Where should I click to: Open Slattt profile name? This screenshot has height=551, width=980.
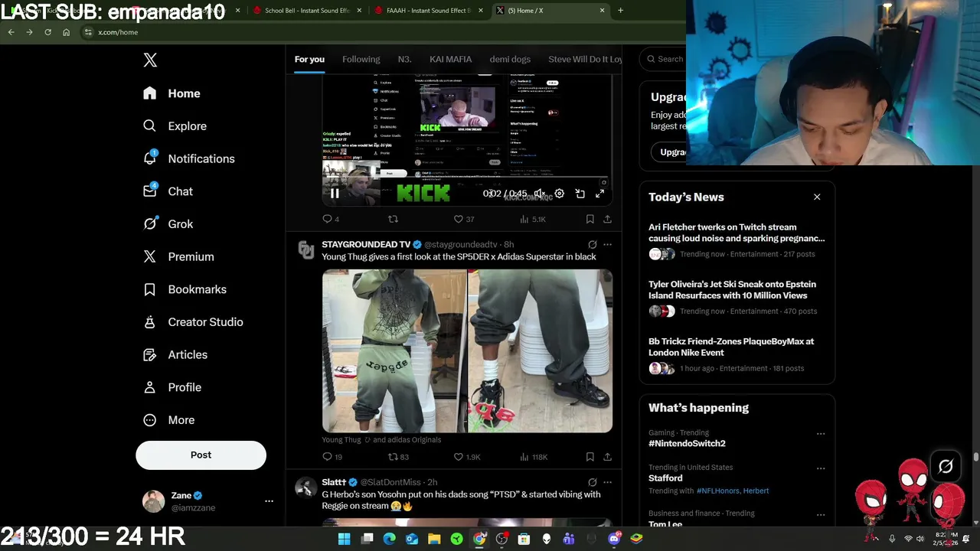(x=334, y=482)
